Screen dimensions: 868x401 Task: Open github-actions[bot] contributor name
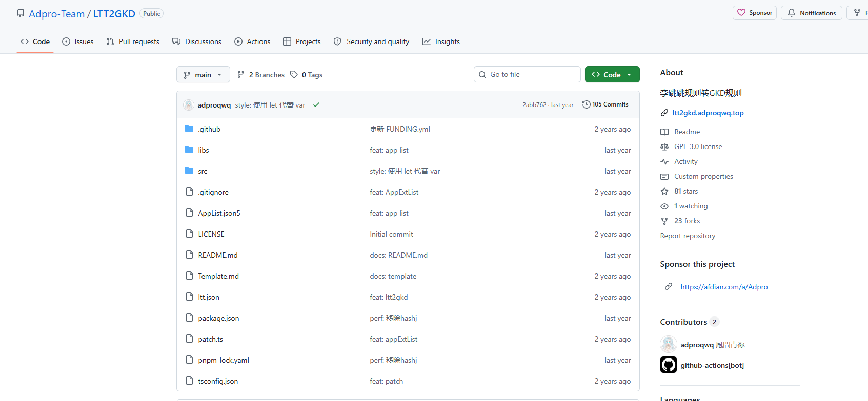pyautogui.click(x=712, y=365)
